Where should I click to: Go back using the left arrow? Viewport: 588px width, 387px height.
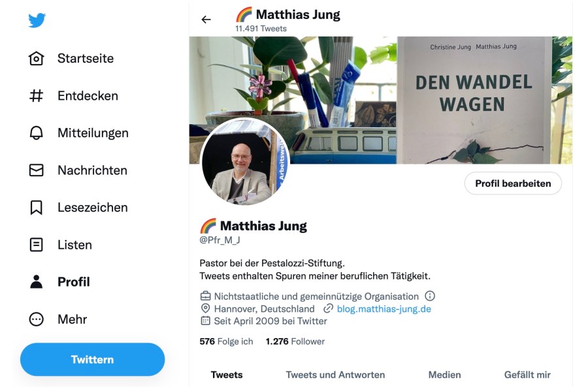pos(206,20)
